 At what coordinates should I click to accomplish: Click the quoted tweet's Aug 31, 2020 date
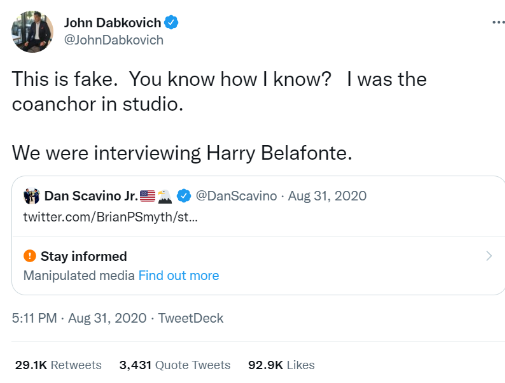point(327,196)
